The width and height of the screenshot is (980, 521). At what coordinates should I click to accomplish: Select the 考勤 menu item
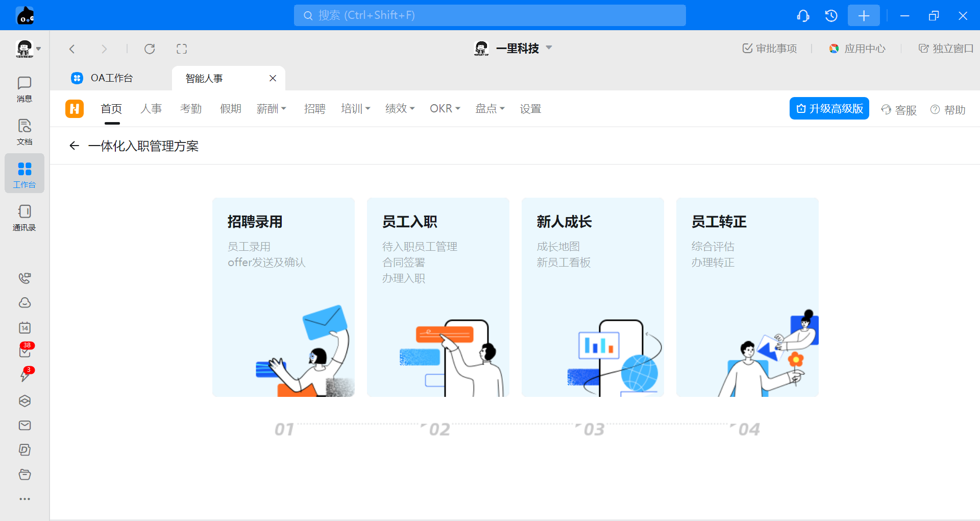point(191,109)
